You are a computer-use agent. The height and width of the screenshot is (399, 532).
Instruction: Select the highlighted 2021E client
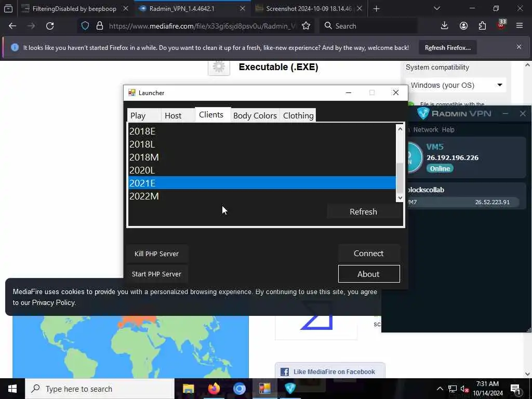click(262, 183)
